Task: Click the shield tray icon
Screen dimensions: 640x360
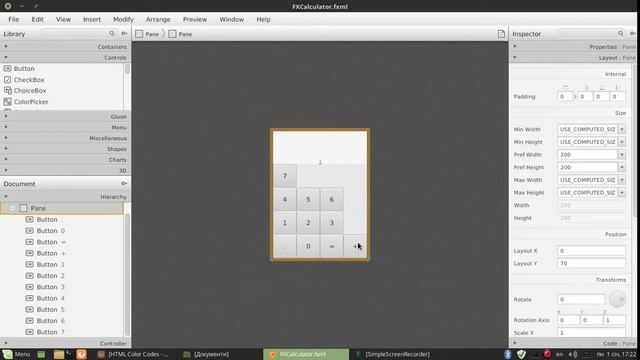Action: click(521, 354)
